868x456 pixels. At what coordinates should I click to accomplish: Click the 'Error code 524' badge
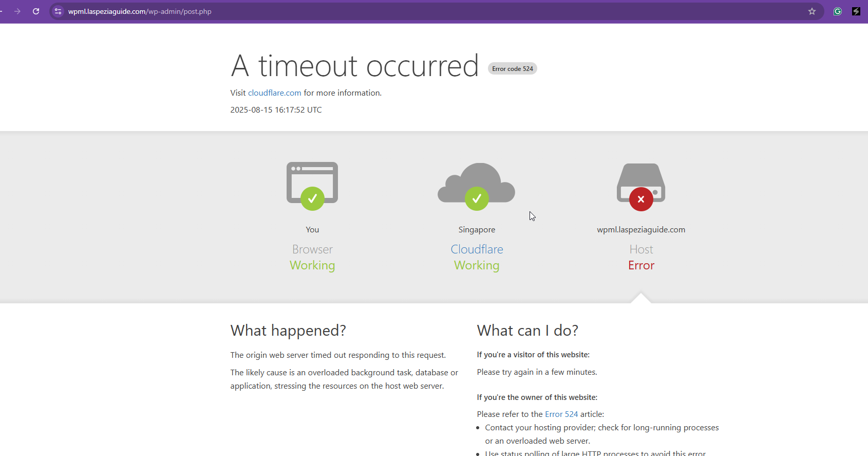pos(513,69)
